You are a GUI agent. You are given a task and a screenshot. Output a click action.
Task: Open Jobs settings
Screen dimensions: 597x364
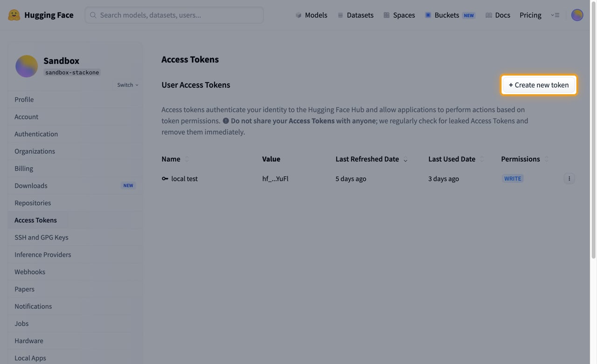click(x=75, y=323)
